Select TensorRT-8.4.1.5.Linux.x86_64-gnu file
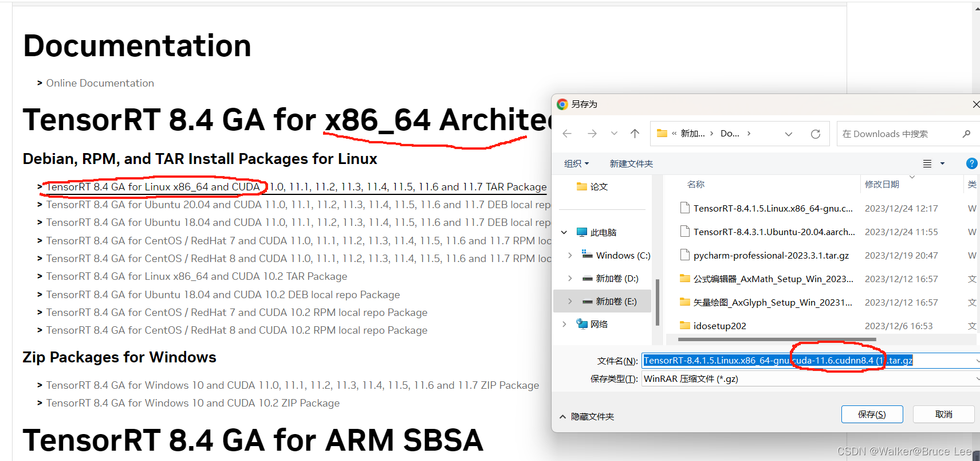 pos(773,208)
